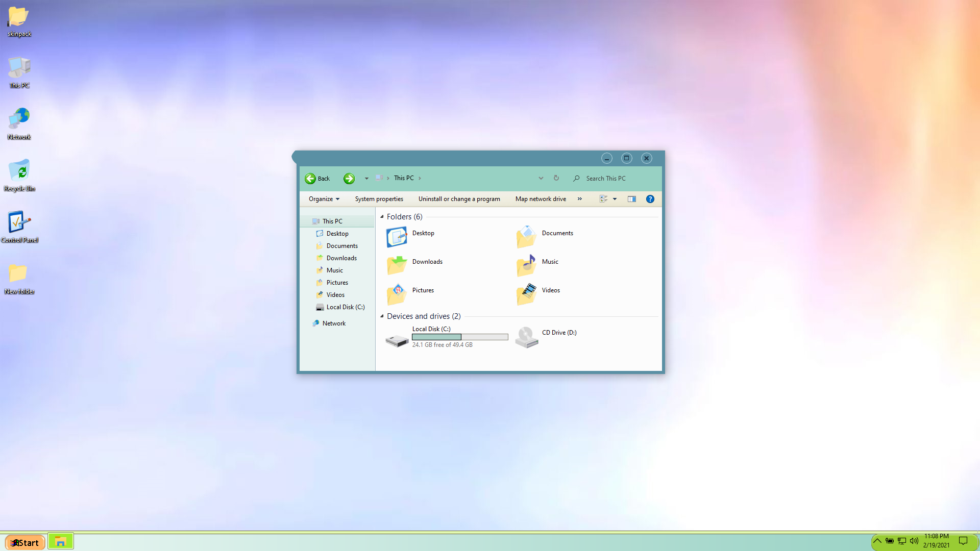The image size is (980, 551).
Task: Click the Local Disk (C:) usage bar
Action: tap(460, 337)
